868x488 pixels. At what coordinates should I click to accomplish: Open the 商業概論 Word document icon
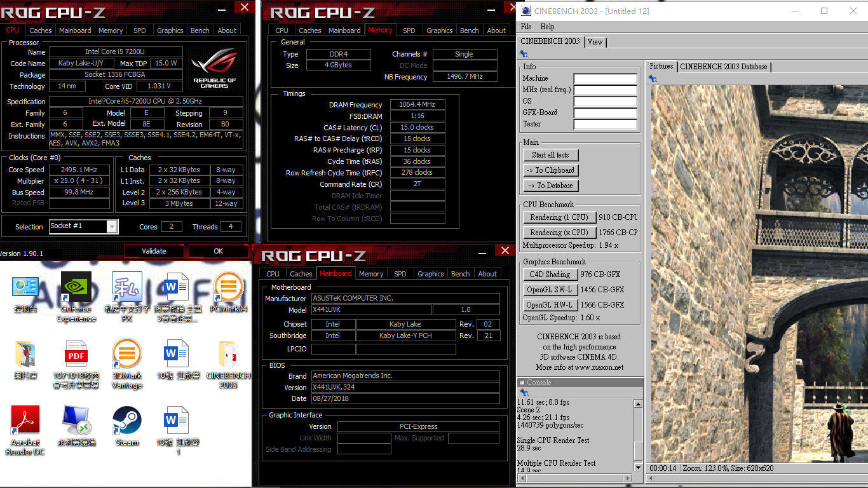pos(177,297)
